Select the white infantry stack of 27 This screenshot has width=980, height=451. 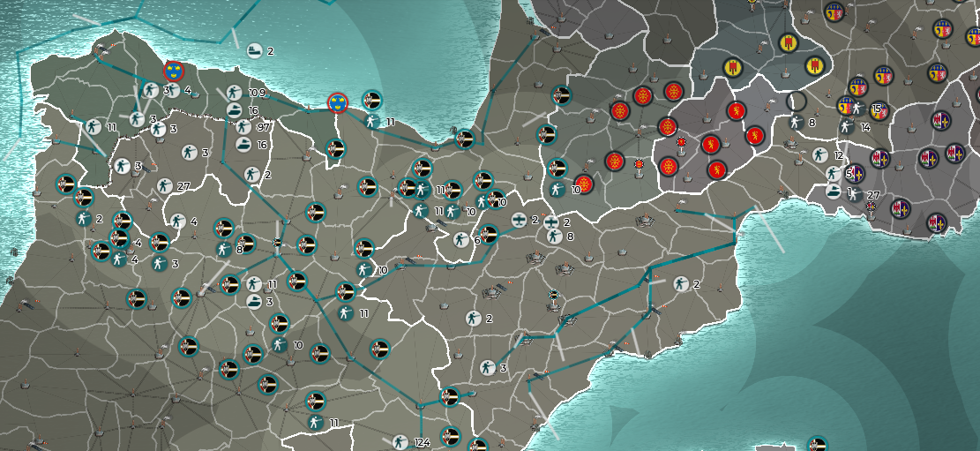(164, 185)
